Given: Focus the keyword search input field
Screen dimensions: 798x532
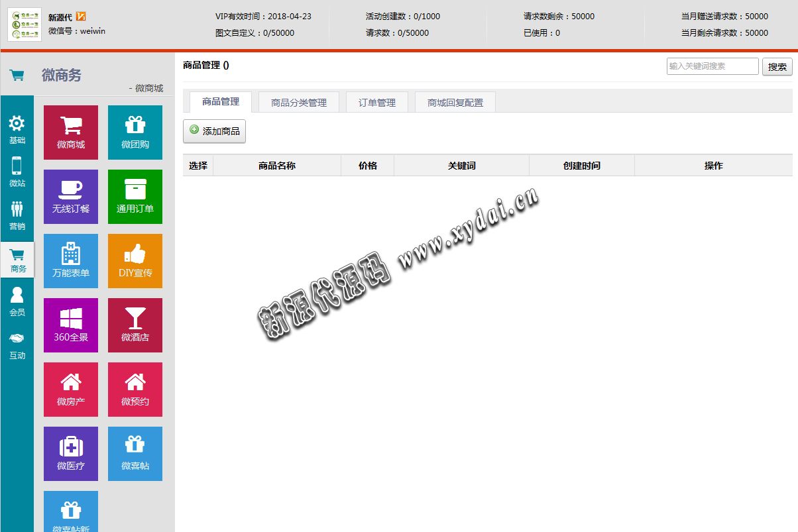Looking at the screenshot, I should point(712,66).
